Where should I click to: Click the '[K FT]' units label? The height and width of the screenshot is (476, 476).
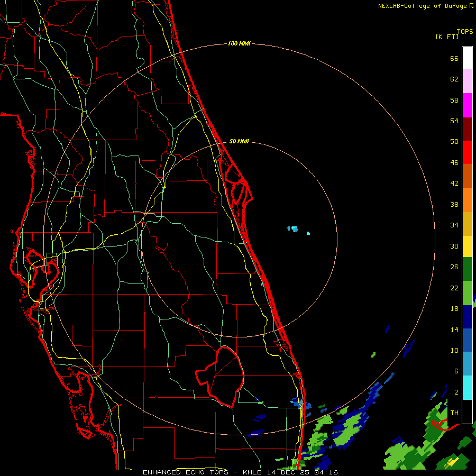[447, 37]
